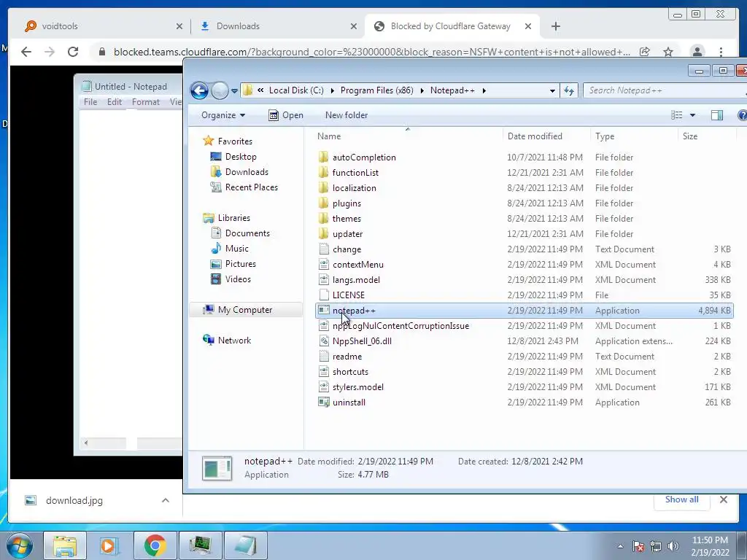Select Network in navigation pane
747x560 pixels.
pyautogui.click(x=234, y=340)
